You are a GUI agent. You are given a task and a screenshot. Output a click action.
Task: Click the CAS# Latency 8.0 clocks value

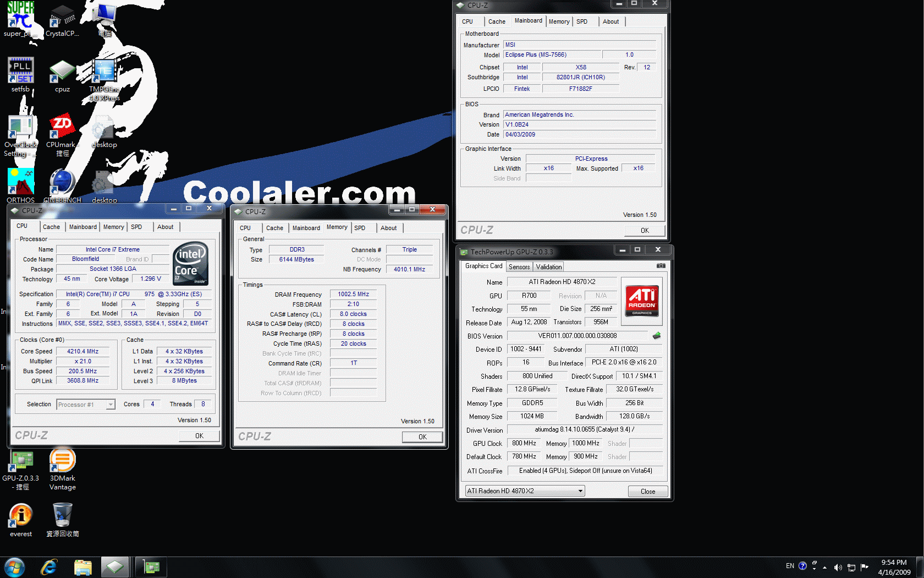pos(353,314)
